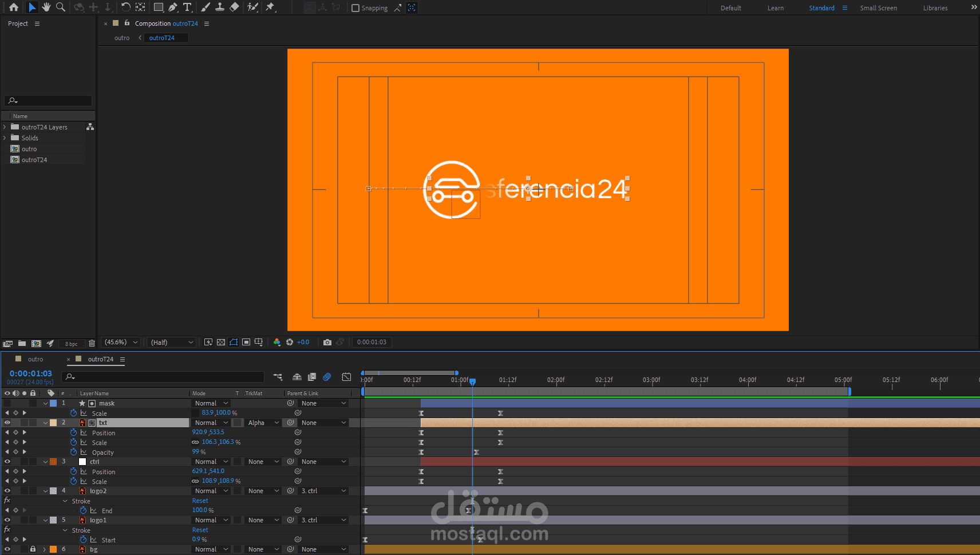
Task: Delete selected project item with trash icon
Action: [x=92, y=344]
